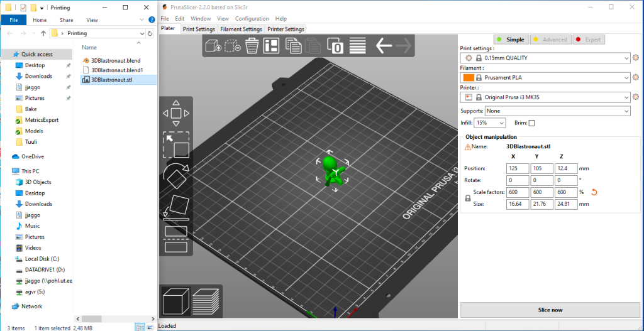Click the Name column header
This screenshot has height=331, width=644.
click(89, 47)
